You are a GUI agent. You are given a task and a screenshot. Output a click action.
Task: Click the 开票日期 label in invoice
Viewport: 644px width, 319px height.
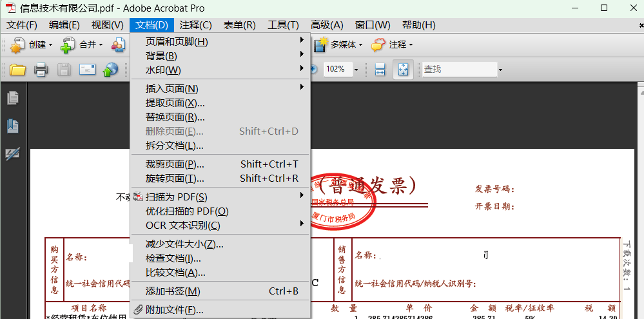tap(495, 206)
